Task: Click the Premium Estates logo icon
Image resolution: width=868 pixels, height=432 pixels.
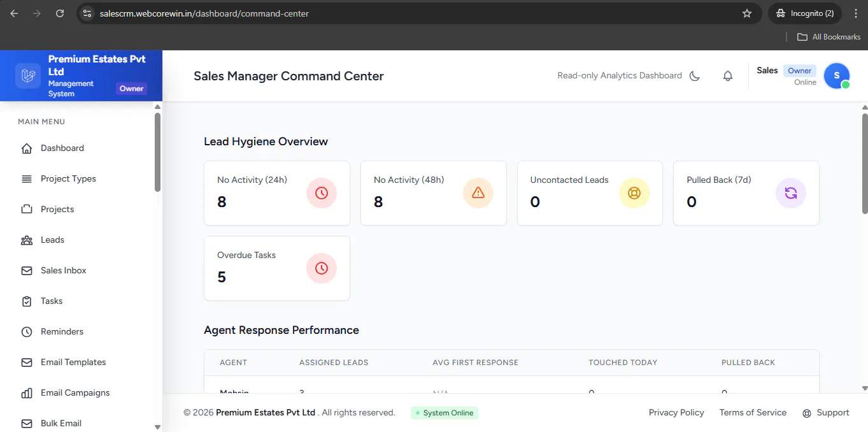Action: pyautogui.click(x=28, y=76)
